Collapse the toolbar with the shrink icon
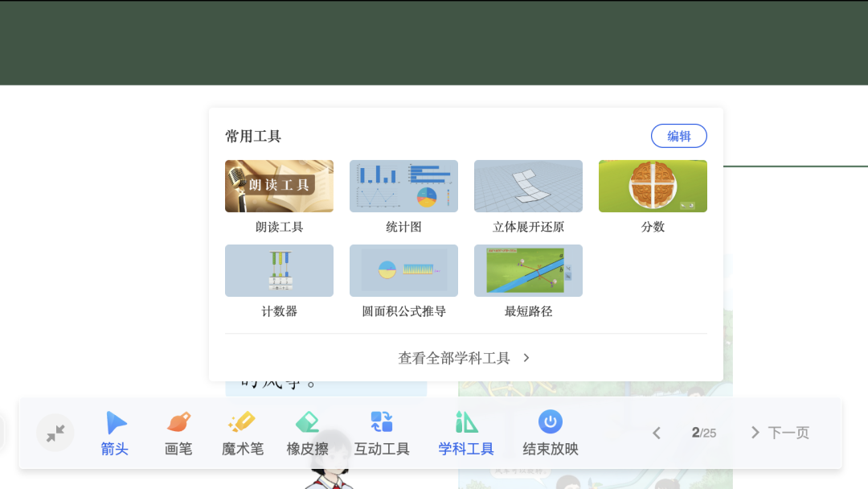Viewport: 868px width, 489px height. [x=55, y=433]
